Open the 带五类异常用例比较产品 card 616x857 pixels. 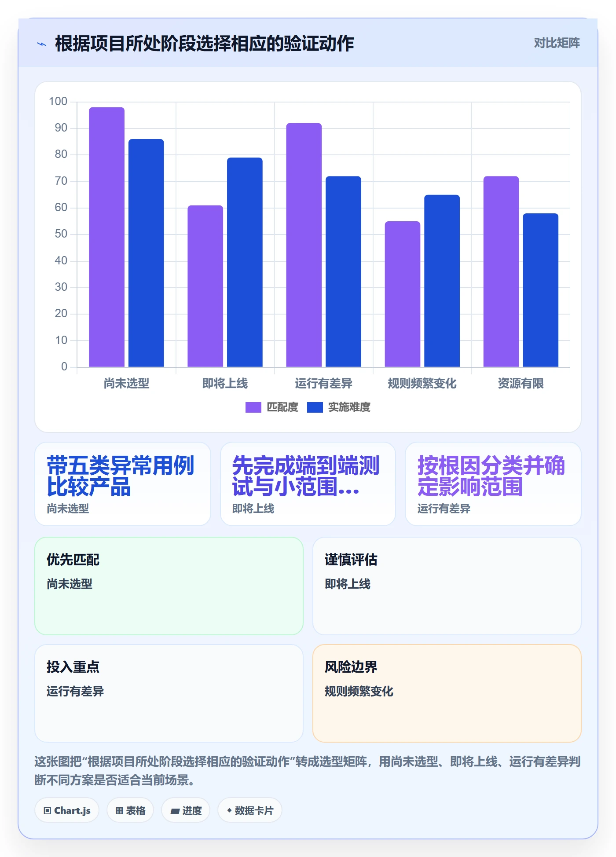[123, 484]
